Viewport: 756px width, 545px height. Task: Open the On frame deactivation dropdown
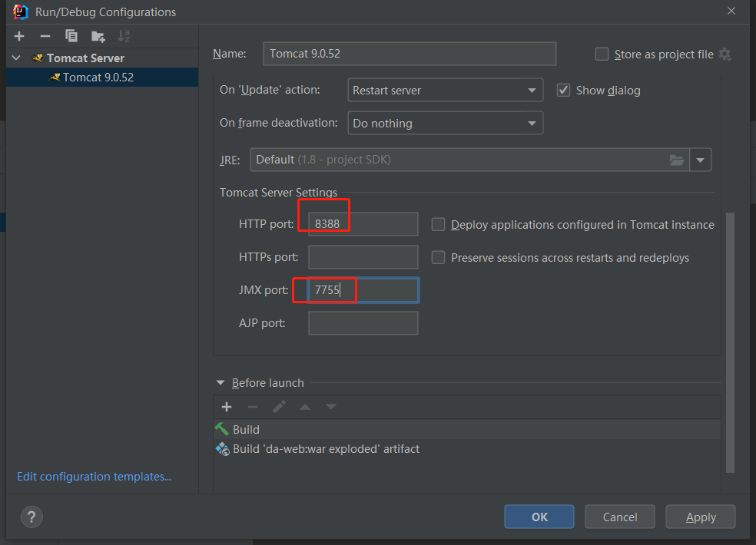[445, 123]
